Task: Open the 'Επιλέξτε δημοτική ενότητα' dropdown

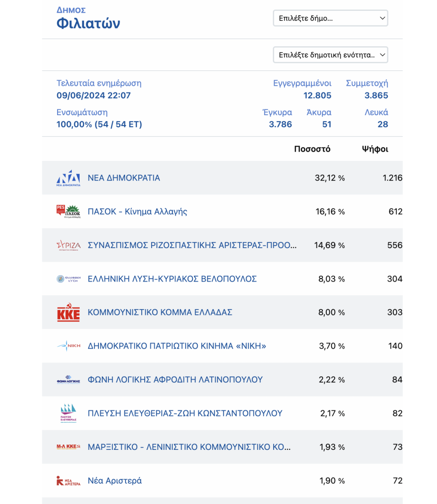Action: coord(330,55)
